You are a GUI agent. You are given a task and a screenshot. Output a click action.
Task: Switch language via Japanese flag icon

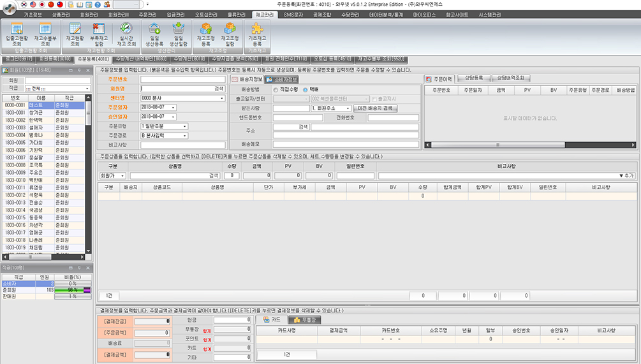click(x=41, y=4)
